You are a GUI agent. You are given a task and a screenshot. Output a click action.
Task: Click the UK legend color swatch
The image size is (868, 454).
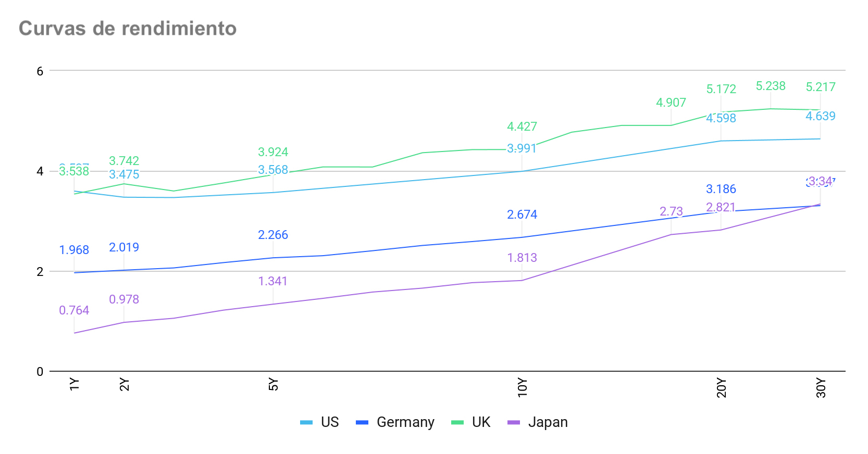click(x=457, y=422)
